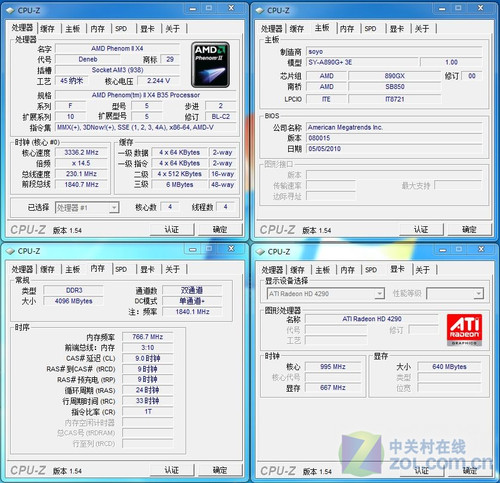The image size is (500, 483).
Task: Switch to 关于 tab in memory window
Action: tap(173, 269)
